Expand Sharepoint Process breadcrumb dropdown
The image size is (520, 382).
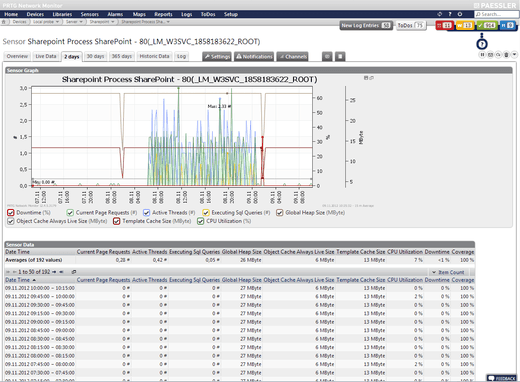168,22
